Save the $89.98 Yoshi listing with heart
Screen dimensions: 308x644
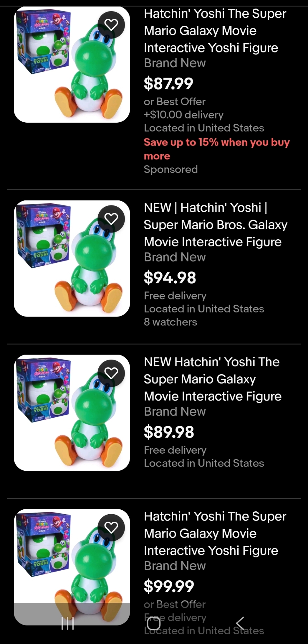click(x=111, y=373)
